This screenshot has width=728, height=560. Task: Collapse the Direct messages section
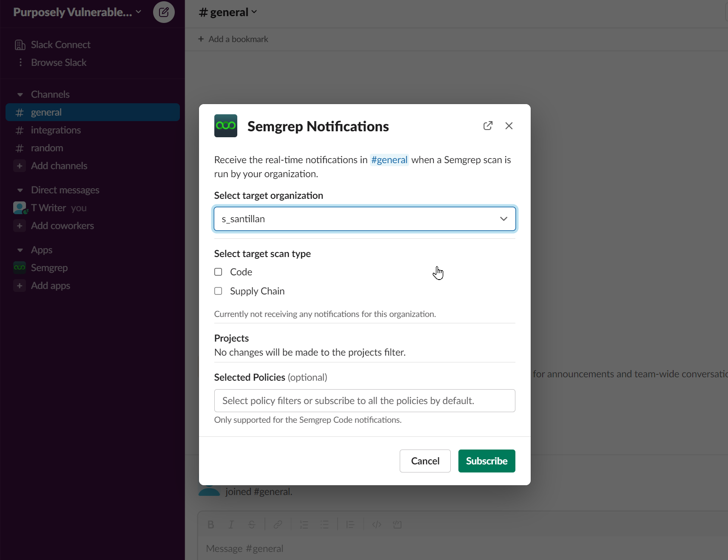(x=20, y=190)
